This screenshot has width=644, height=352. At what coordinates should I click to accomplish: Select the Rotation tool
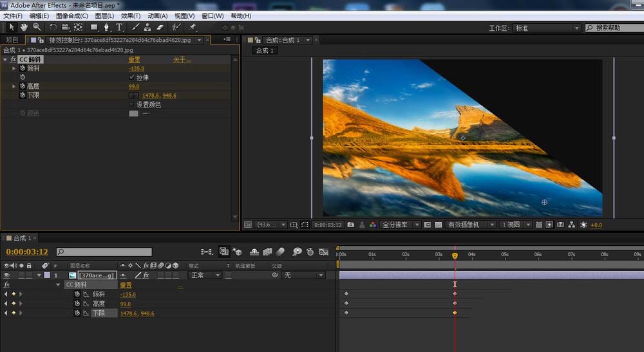[53, 27]
